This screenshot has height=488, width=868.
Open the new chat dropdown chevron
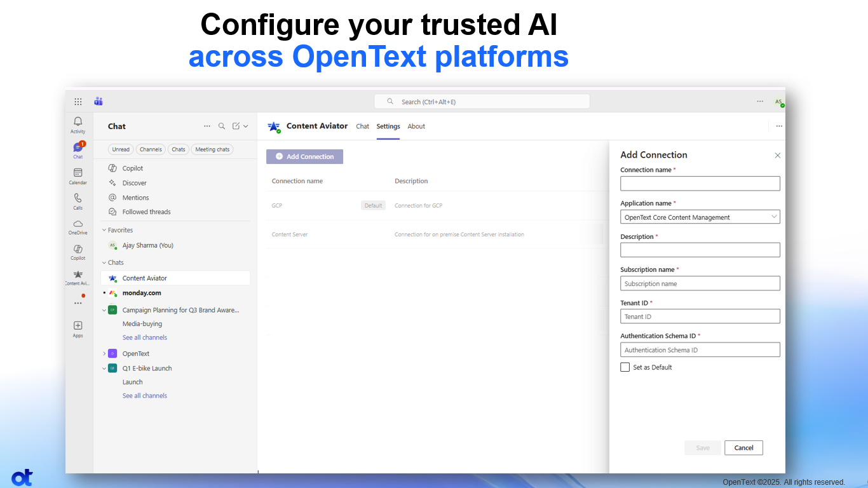[246, 126]
